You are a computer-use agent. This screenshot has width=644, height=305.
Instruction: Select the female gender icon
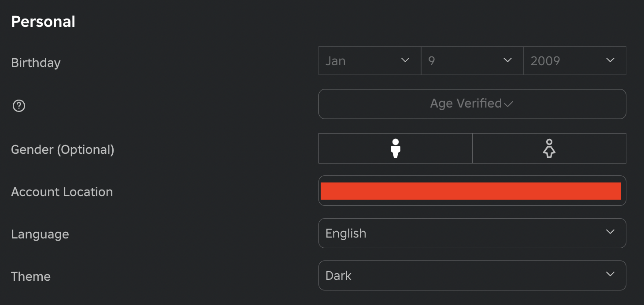[x=549, y=149]
